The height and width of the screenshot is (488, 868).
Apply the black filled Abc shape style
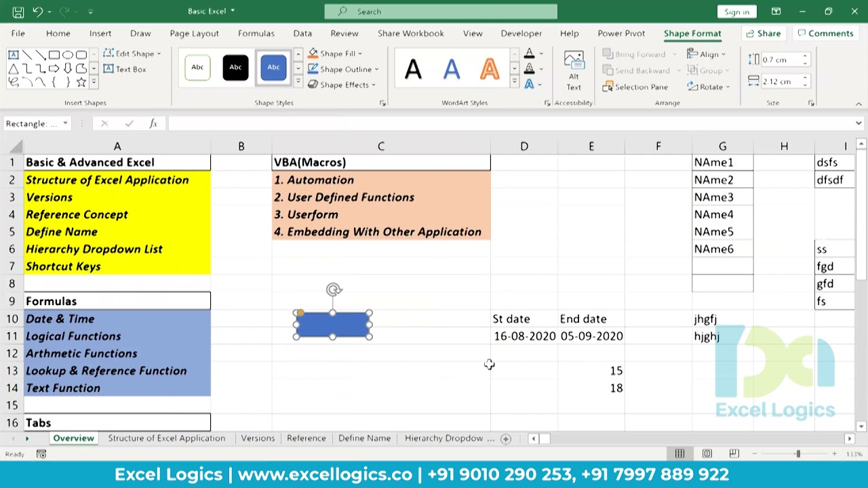[235, 67]
